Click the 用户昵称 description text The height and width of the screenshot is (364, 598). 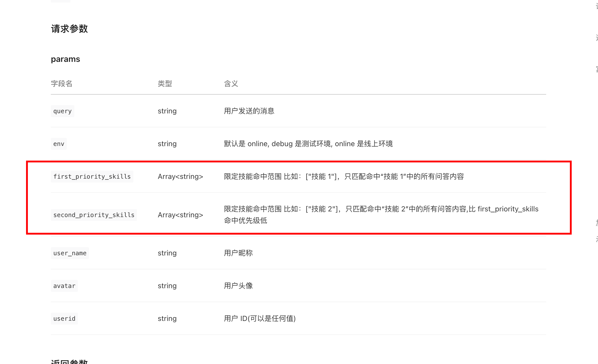click(238, 253)
